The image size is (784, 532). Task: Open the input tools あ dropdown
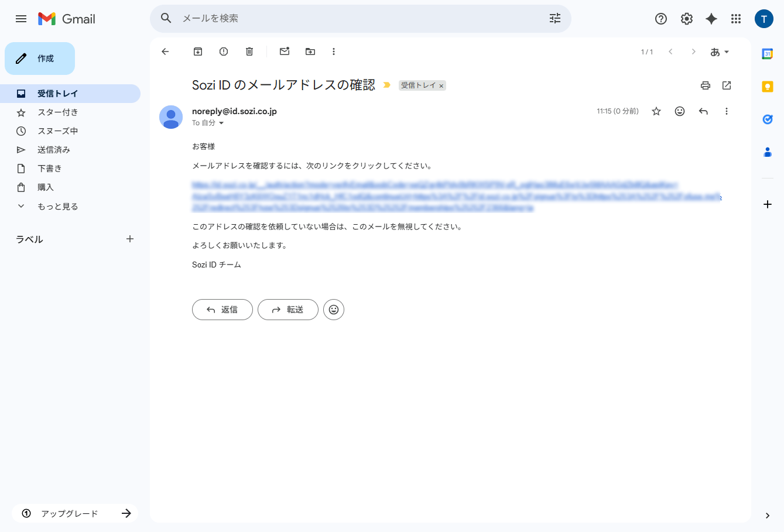click(x=720, y=52)
